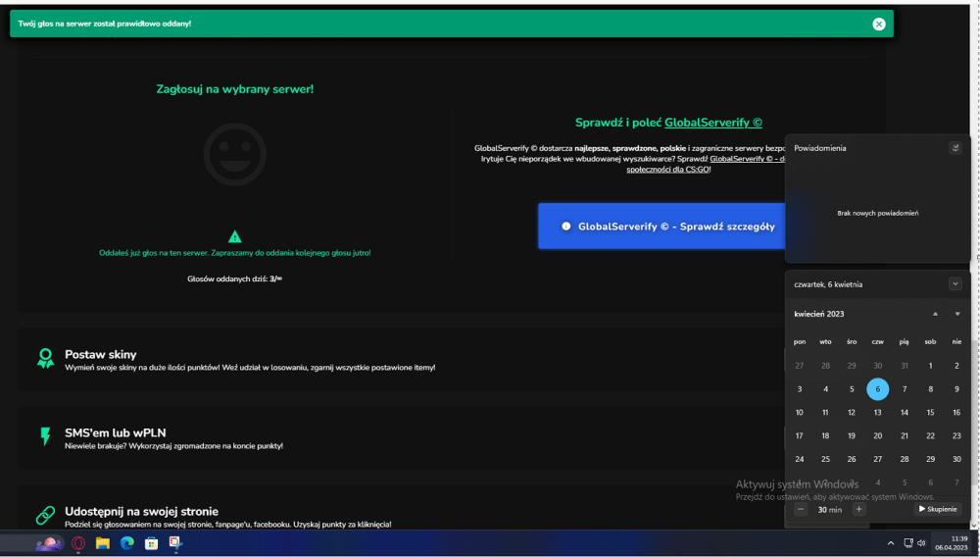The height and width of the screenshot is (557, 980).
Task: Open the Postaw skiny section
Action: tap(400, 360)
